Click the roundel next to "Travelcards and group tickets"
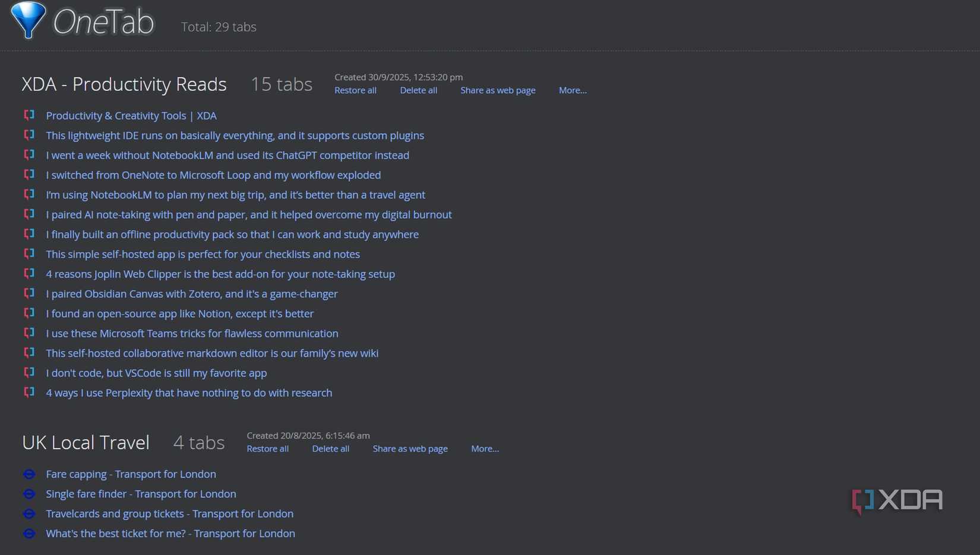The width and height of the screenshot is (980, 555). [29, 513]
